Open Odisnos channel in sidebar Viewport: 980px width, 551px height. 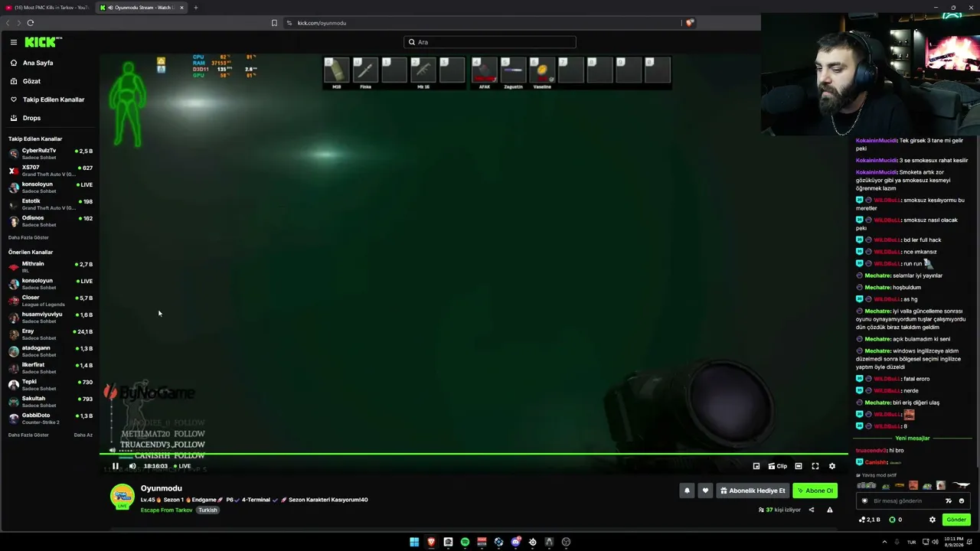pyautogui.click(x=51, y=220)
